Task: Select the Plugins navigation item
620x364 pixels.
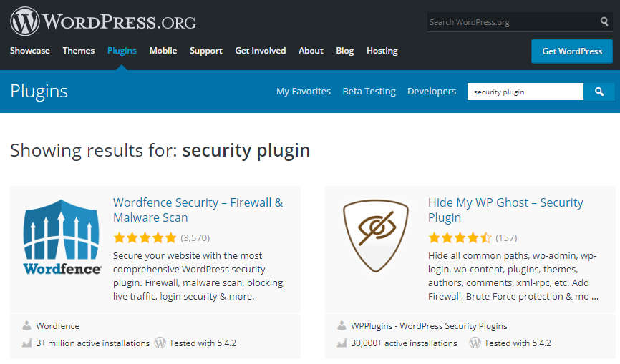Action: [x=122, y=51]
